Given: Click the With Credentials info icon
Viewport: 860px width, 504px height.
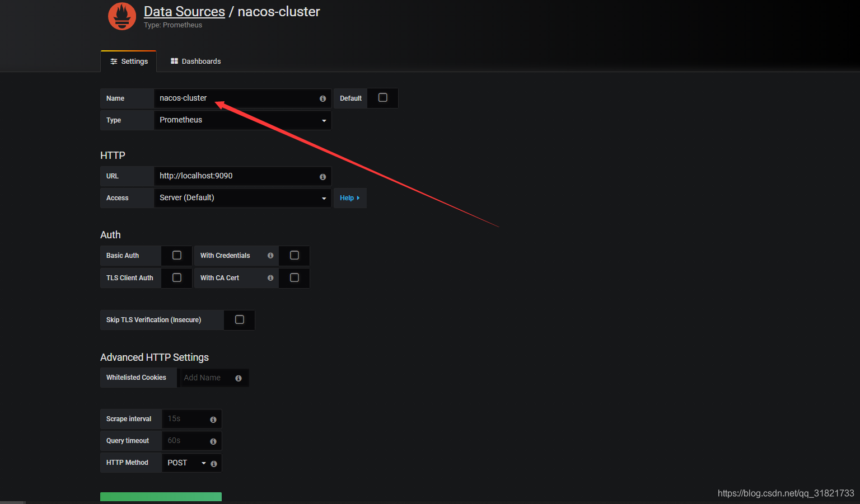Looking at the screenshot, I should tap(270, 256).
